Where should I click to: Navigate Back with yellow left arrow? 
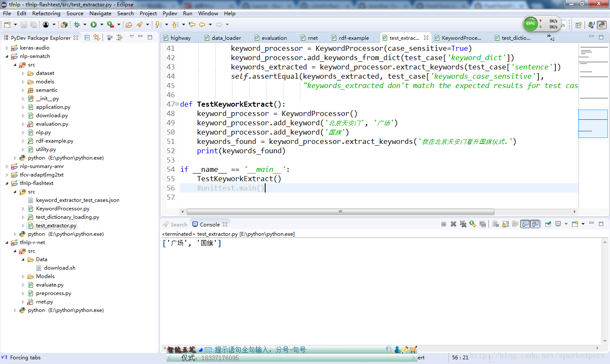(202, 25)
